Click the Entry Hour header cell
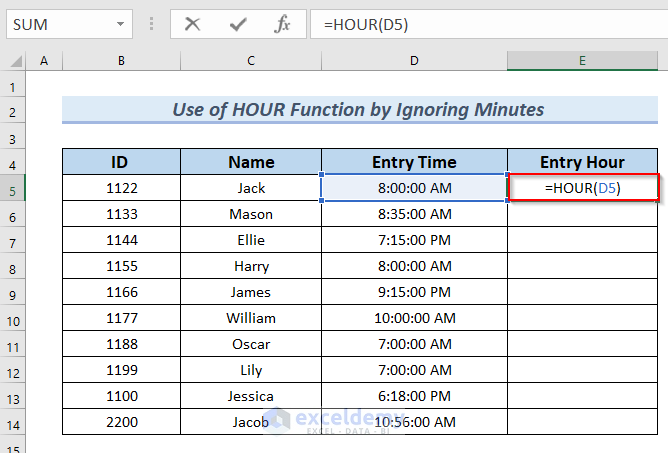The height and width of the screenshot is (453, 668). [x=582, y=162]
